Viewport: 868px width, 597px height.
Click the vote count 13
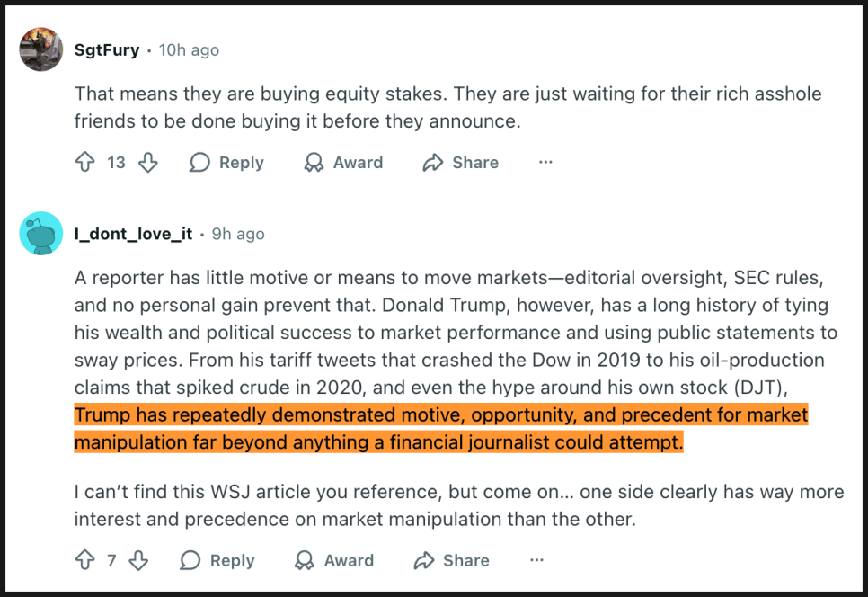[117, 163]
